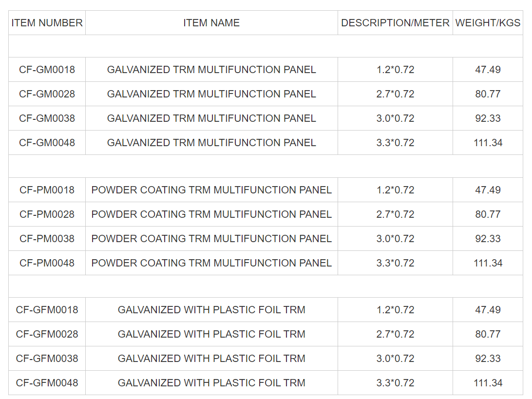532x399 pixels.
Task: Select the CF-GFM0028 cell
Action: pos(47,334)
